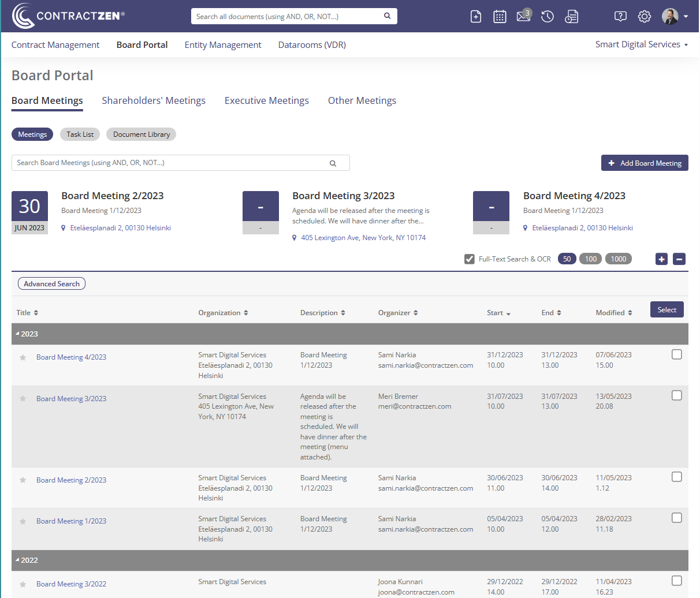Tick the checkbox for Board Meeting 3/2023 row
Viewport: 700px width, 598px height.
[x=677, y=395]
